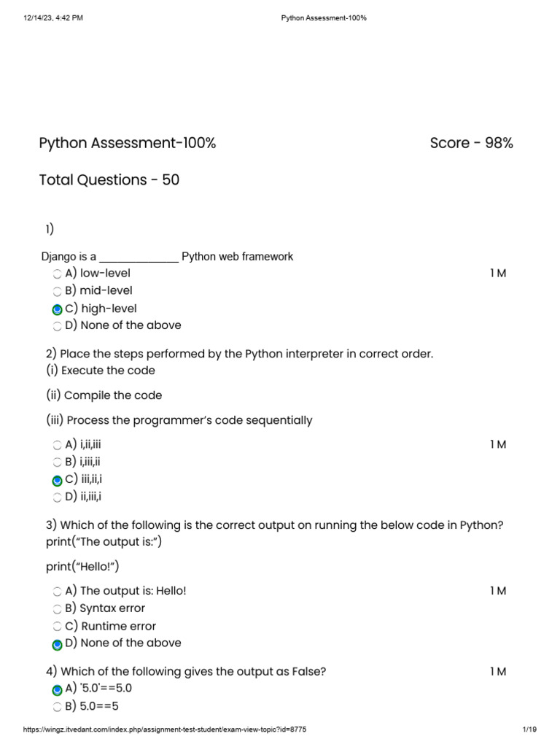
Task: Select option B) i,iii,ii radio button
Action: 58,462
